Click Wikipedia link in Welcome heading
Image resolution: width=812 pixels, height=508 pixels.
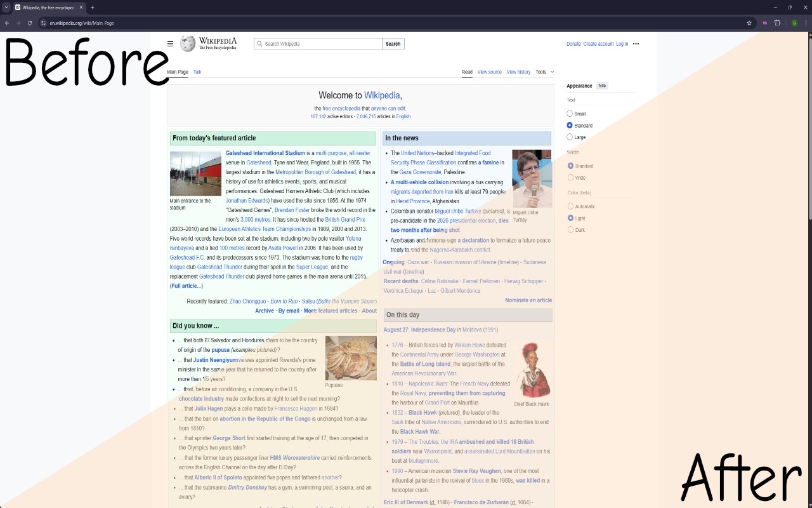tap(382, 95)
